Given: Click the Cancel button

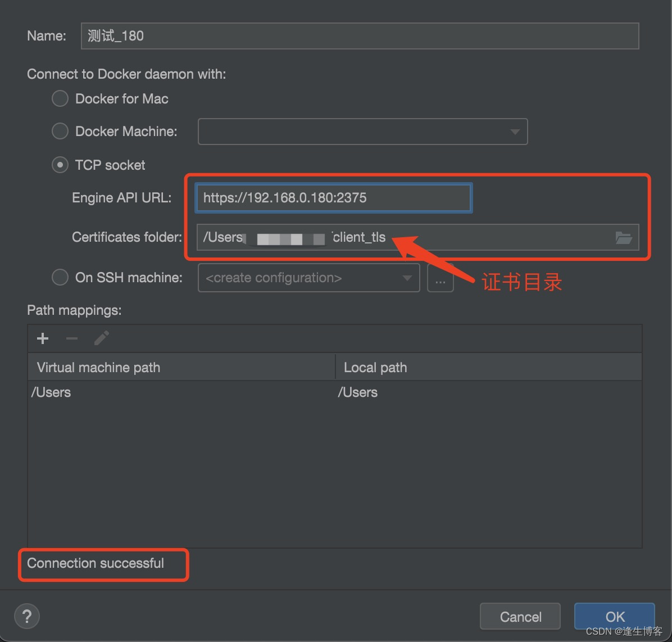Looking at the screenshot, I should [520, 616].
